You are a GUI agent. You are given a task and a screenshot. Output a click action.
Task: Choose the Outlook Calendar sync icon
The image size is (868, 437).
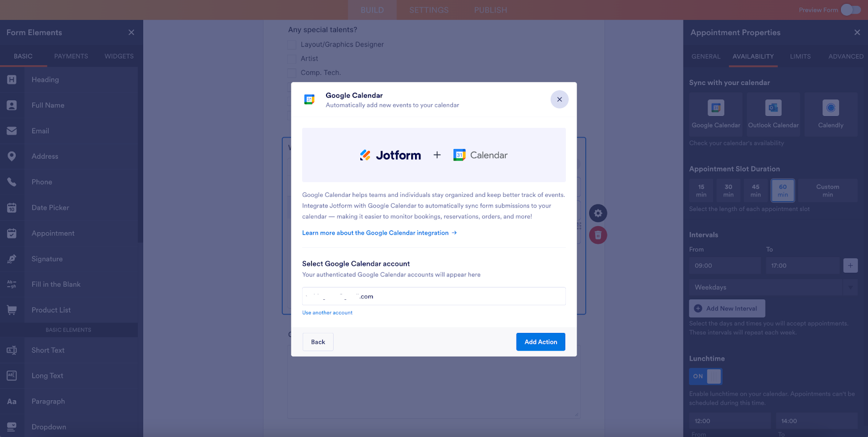[x=774, y=108]
